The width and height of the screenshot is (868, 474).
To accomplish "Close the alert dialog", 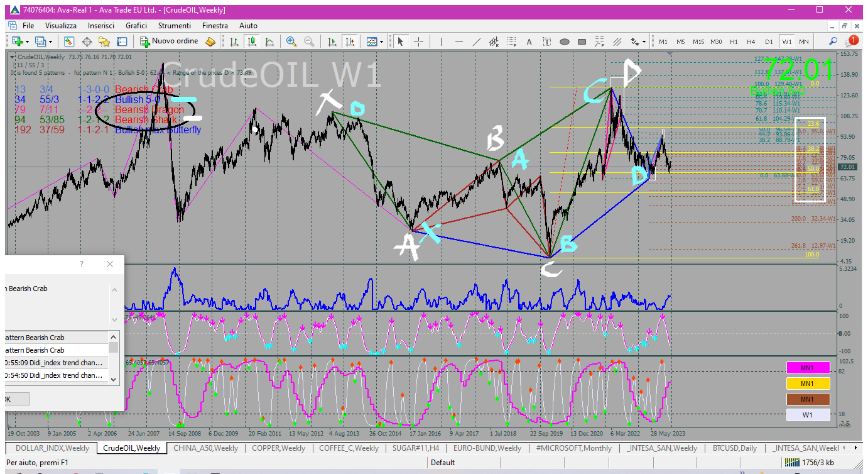I will coord(110,264).
